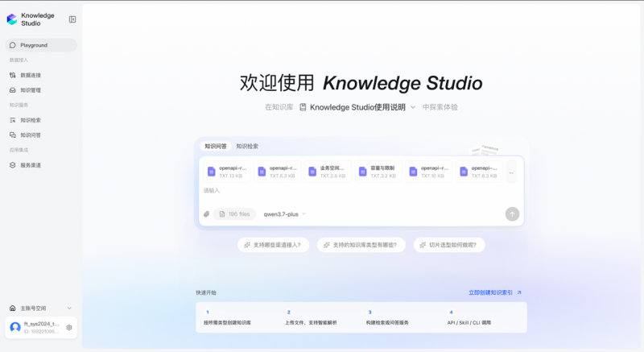The width and height of the screenshot is (644, 352).
Task: Show more files via the ellipsis button
Action: 511,172
